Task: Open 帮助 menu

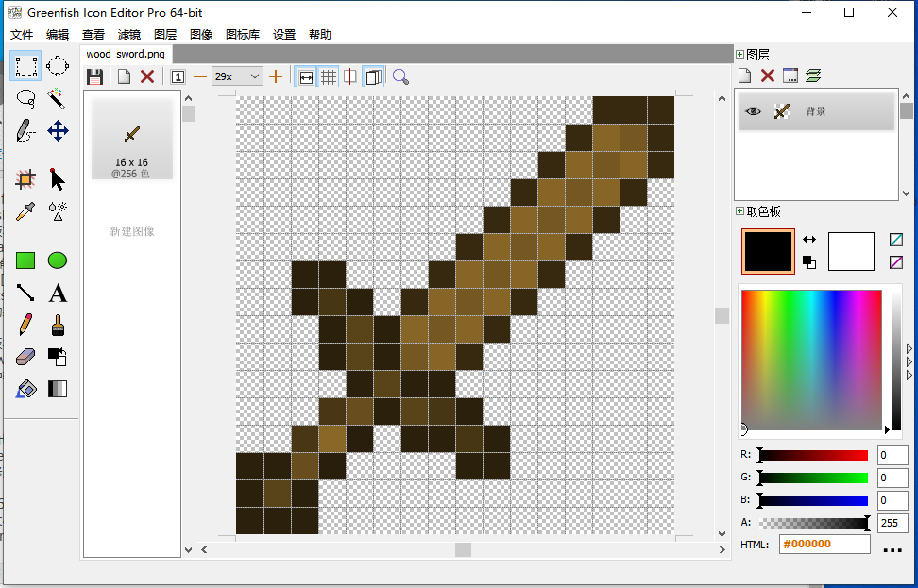Action: pos(319,35)
